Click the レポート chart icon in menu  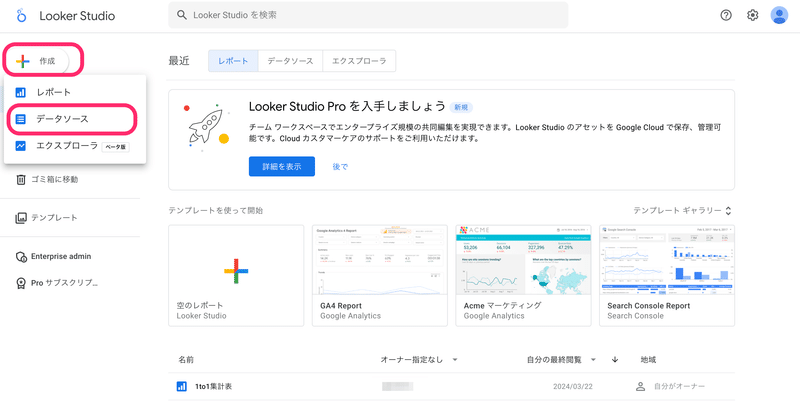coord(20,92)
